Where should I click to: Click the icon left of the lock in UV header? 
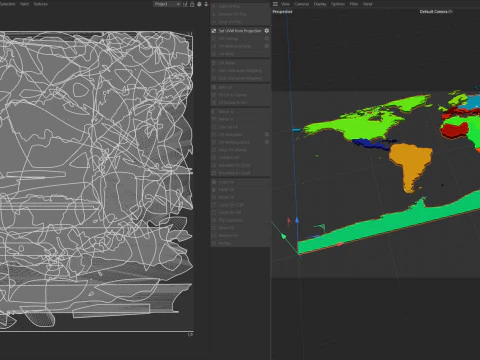(185, 4)
